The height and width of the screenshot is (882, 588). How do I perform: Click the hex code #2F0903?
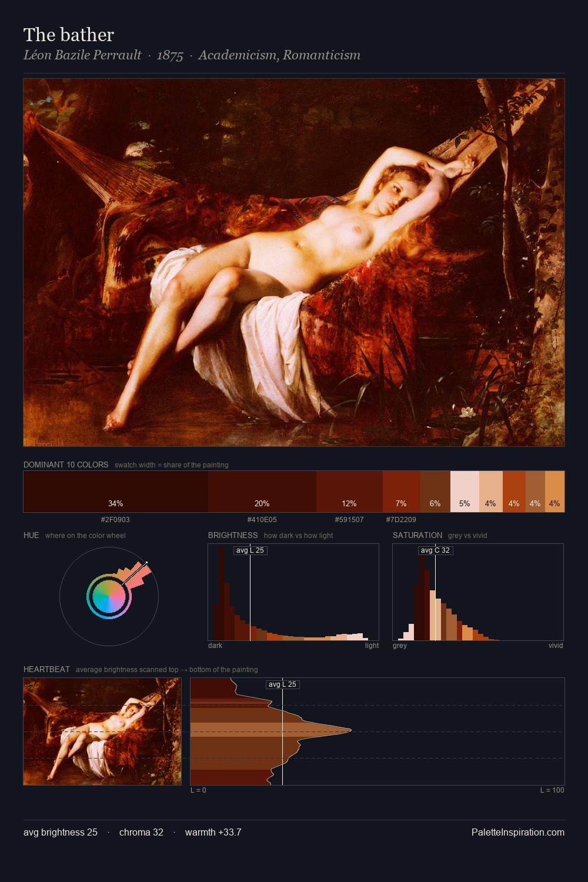coord(115,520)
